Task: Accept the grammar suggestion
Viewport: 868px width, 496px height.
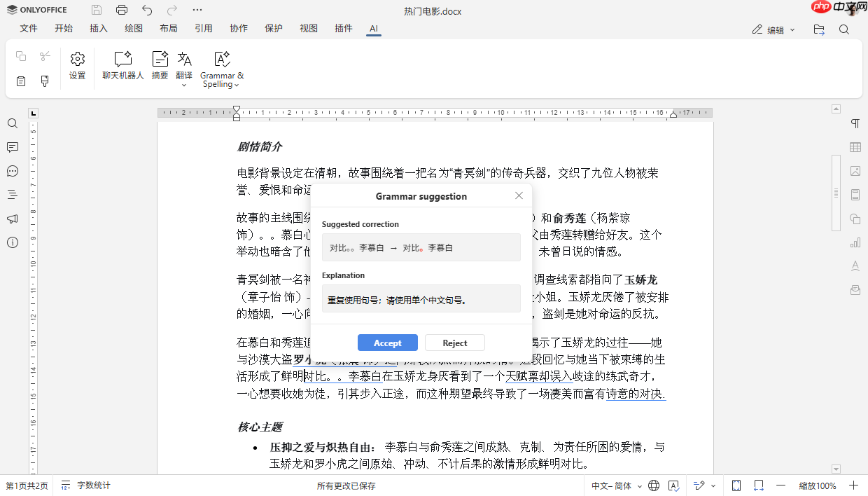Action: (x=387, y=343)
